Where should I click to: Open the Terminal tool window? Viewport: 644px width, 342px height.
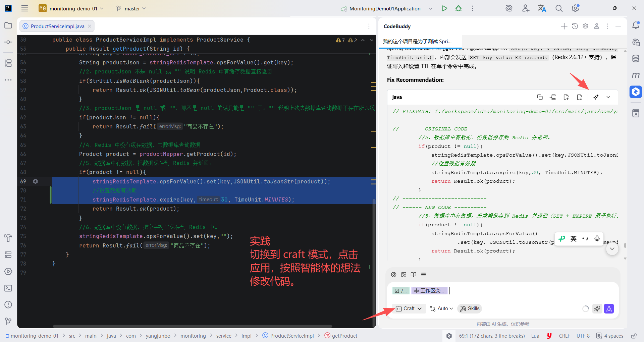click(x=8, y=288)
